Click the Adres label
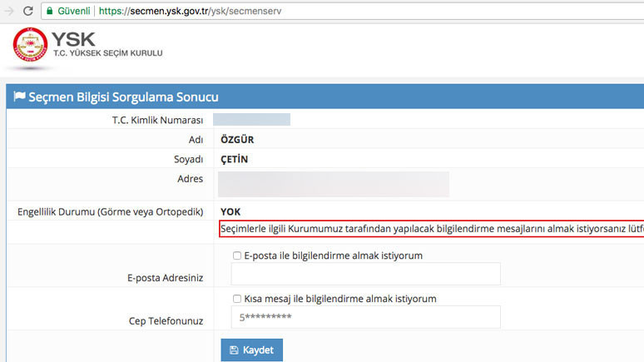The image size is (644, 362). coord(191,179)
